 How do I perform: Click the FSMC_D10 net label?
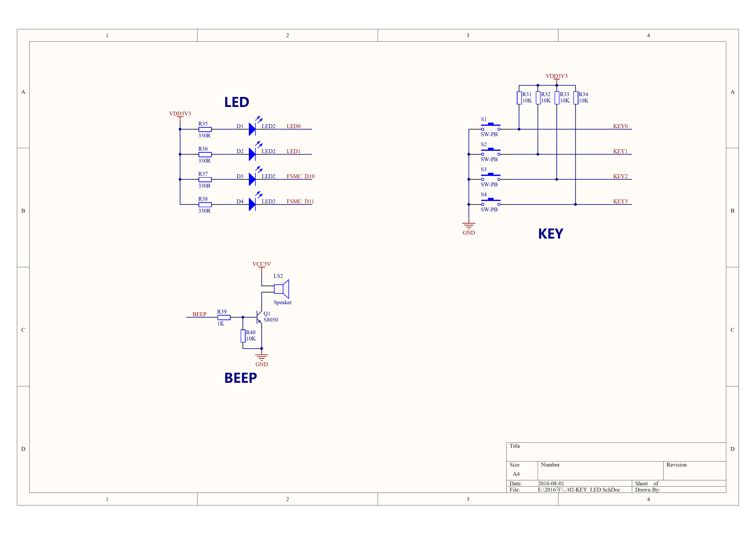tap(300, 176)
